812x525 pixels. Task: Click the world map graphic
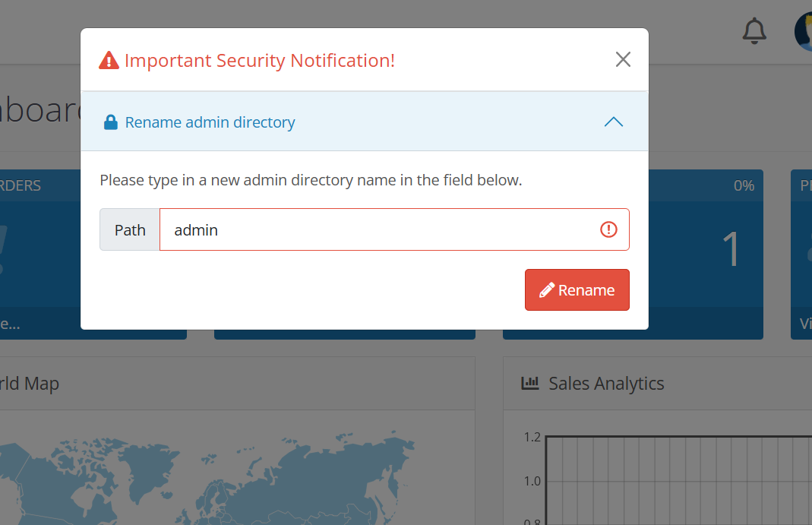(x=207, y=476)
